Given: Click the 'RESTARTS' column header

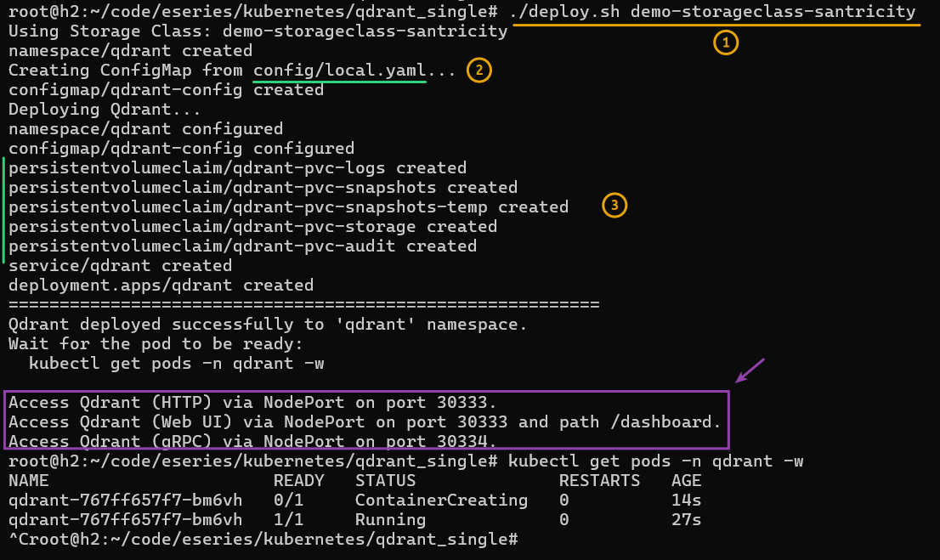Looking at the screenshot, I should (599, 481).
